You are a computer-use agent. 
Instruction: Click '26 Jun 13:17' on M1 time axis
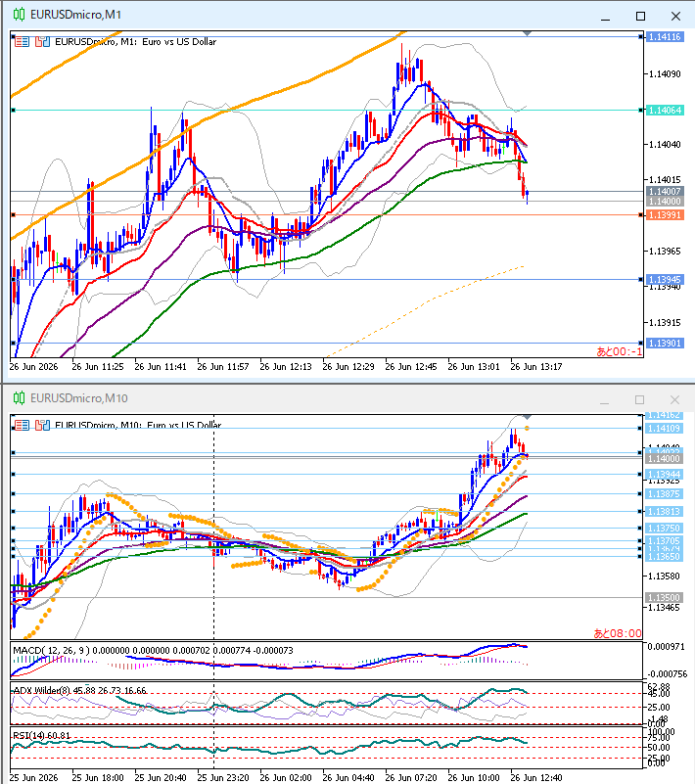click(x=536, y=367)
